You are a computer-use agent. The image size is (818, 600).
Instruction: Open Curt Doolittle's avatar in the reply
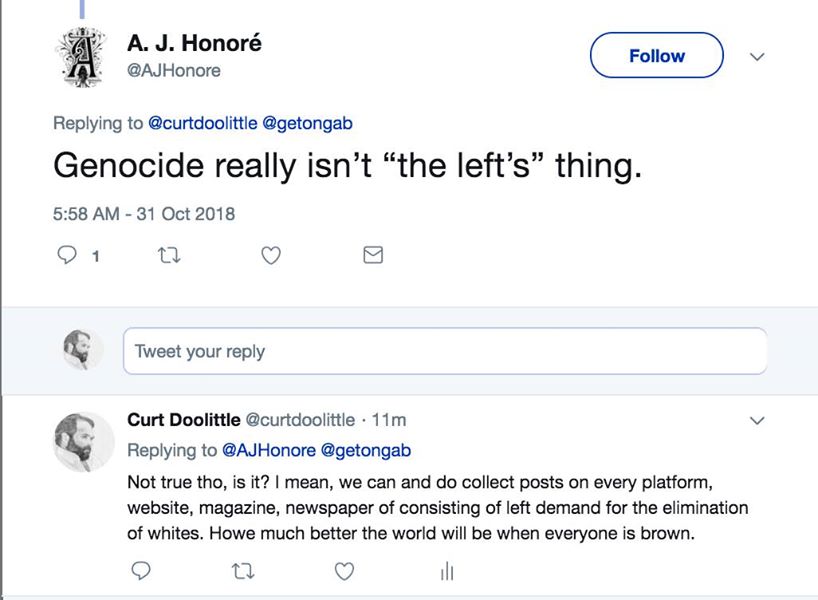coord(82,443)
